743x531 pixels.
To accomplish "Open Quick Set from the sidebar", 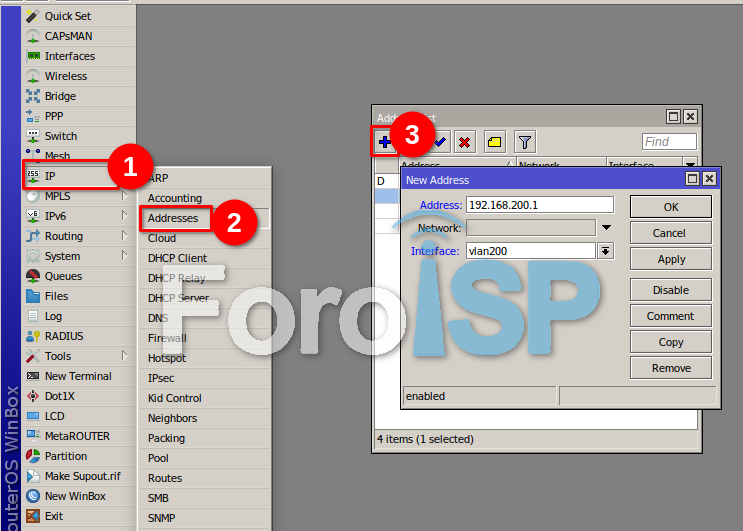I will coord(70,16).
